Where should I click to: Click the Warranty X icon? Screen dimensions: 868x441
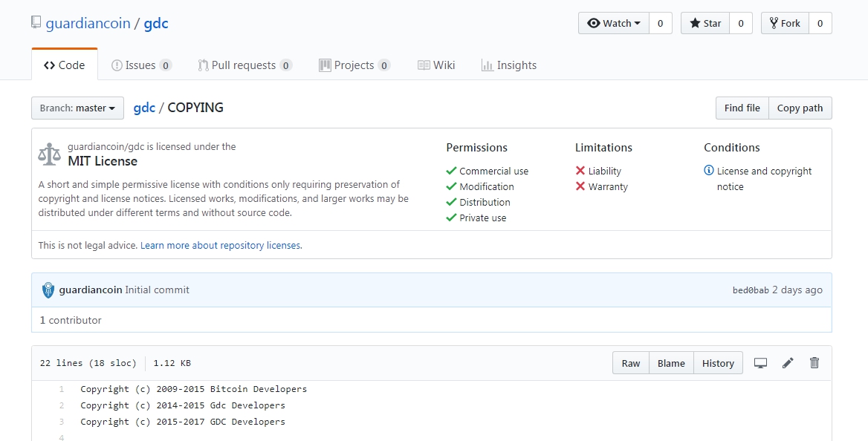(580, 186)
